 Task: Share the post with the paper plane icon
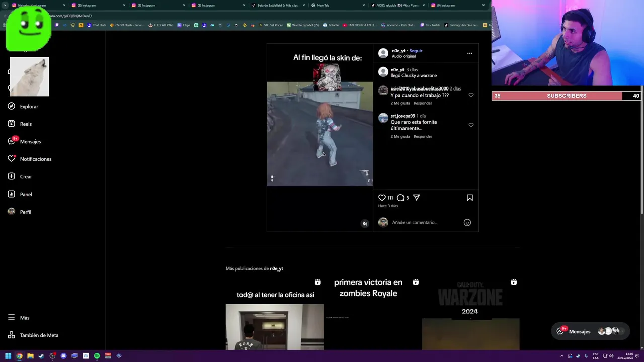[416, 198]
